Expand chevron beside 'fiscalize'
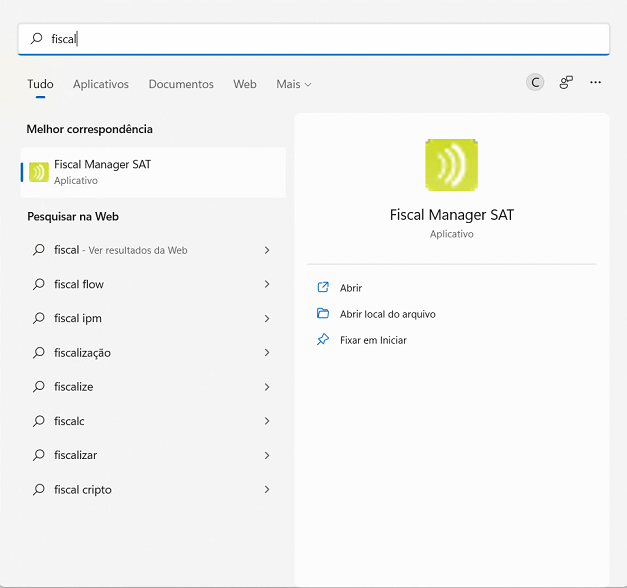 [x=267, y=387]
